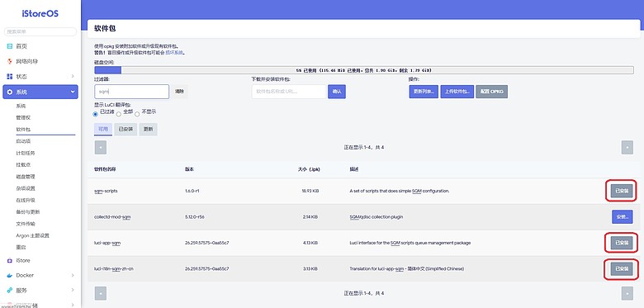
Task: Go to next page using upper pagination arrow
Action: [627, 147]
